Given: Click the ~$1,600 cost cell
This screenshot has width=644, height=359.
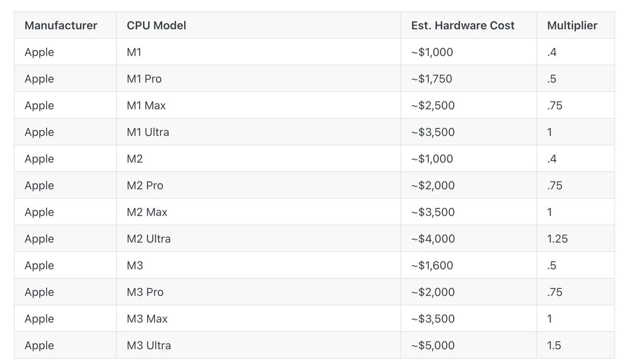Looking at the screenshot, I should [x=432, y=266].
